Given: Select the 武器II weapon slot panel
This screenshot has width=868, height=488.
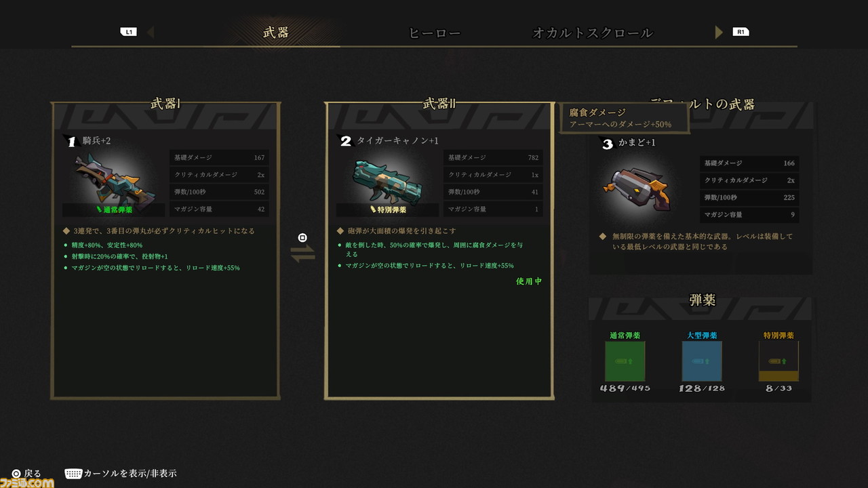Looking at the screenshot, I should click(x=439, y=250).
